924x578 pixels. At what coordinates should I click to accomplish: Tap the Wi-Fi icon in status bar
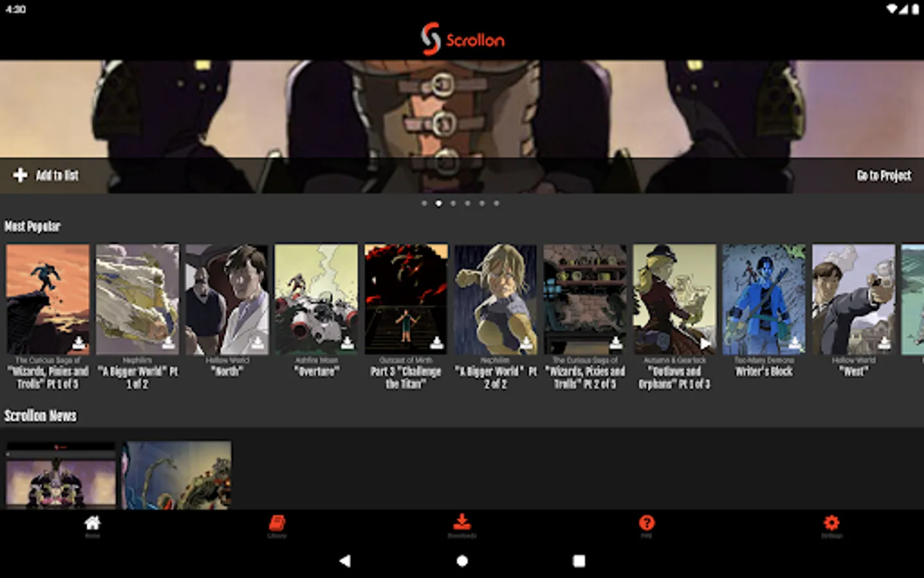click(893, 9)
